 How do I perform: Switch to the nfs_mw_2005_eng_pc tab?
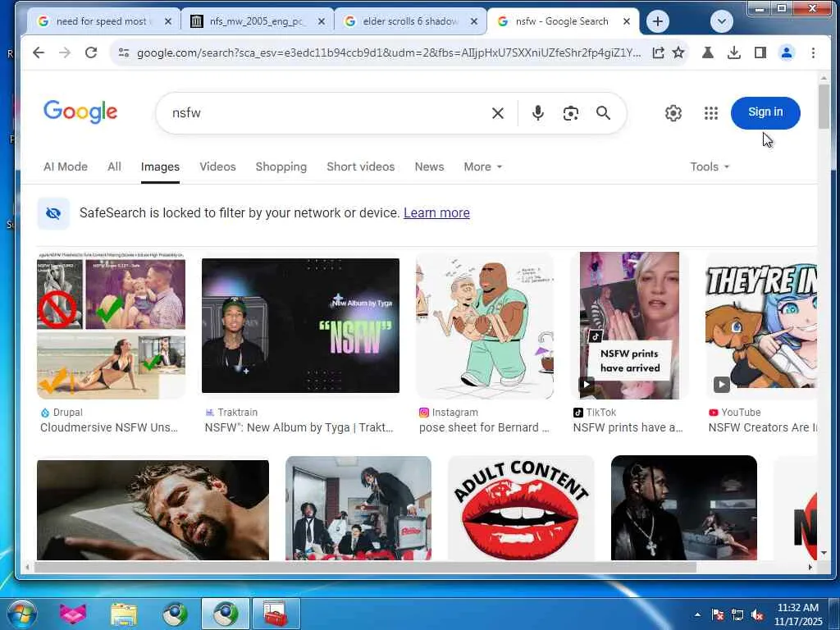256,21
